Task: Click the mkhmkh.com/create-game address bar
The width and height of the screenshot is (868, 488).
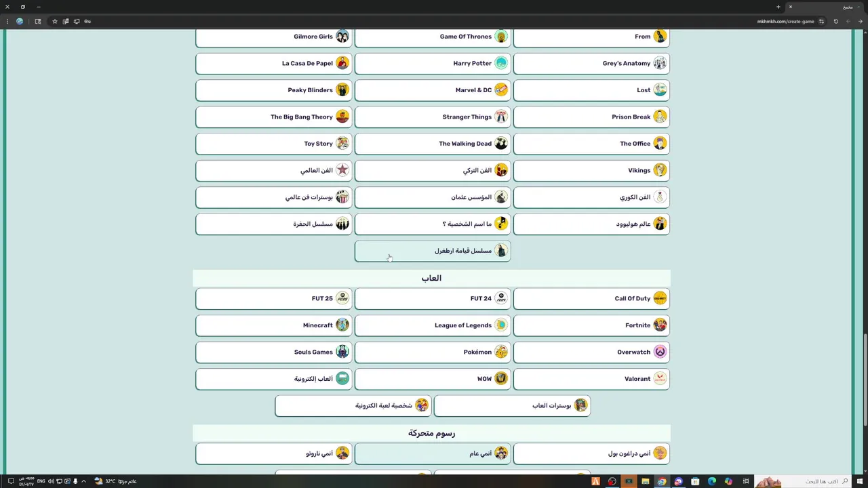Action: click(786, 21)
